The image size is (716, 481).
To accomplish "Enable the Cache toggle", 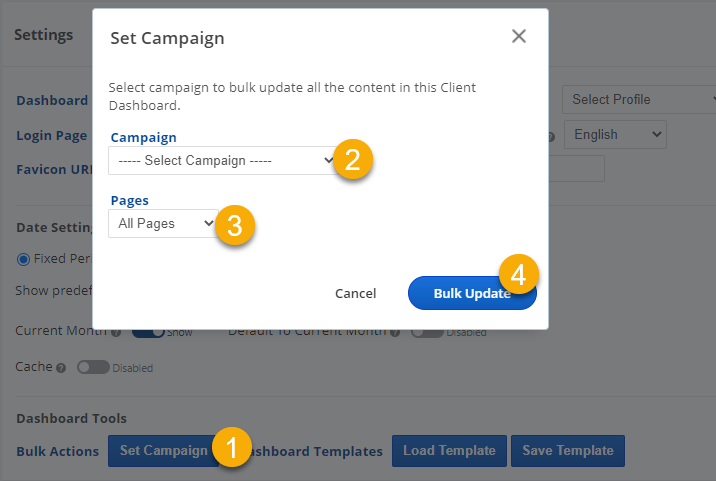I will click(93, 367).
